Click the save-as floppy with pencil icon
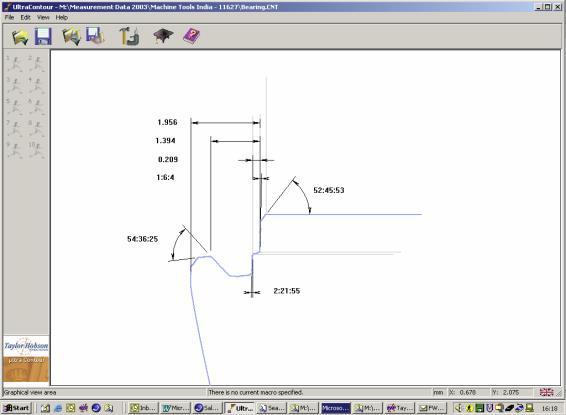This screenshot has height=415, width=566. [x=95, y=36]
